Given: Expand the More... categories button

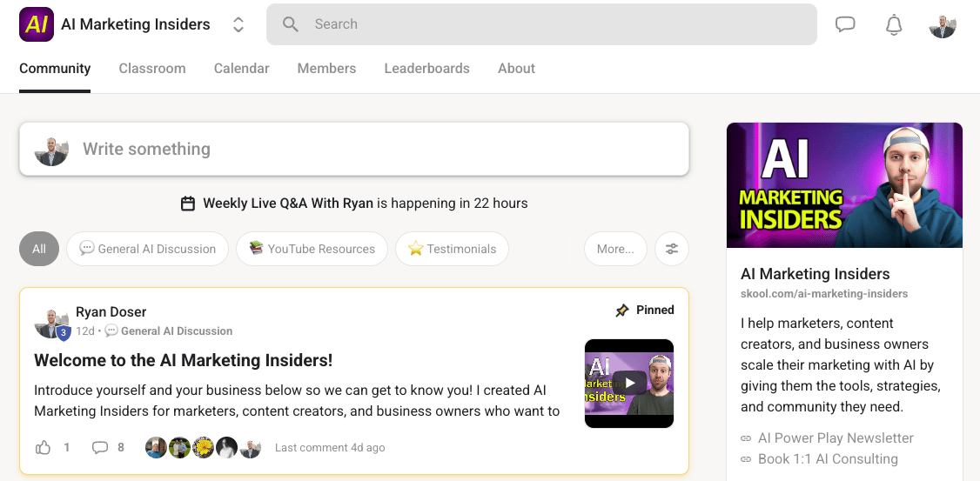Looking at the screenshot, I should 615,249.
